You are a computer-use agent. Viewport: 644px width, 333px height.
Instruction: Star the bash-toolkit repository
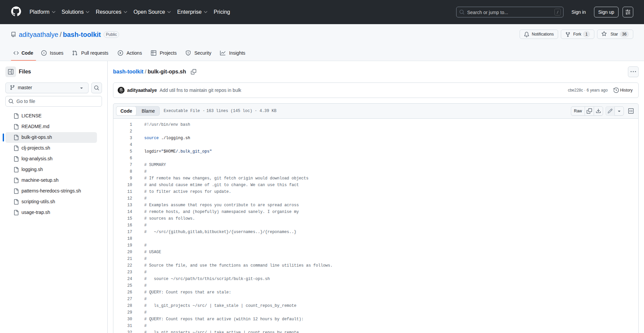615,34
